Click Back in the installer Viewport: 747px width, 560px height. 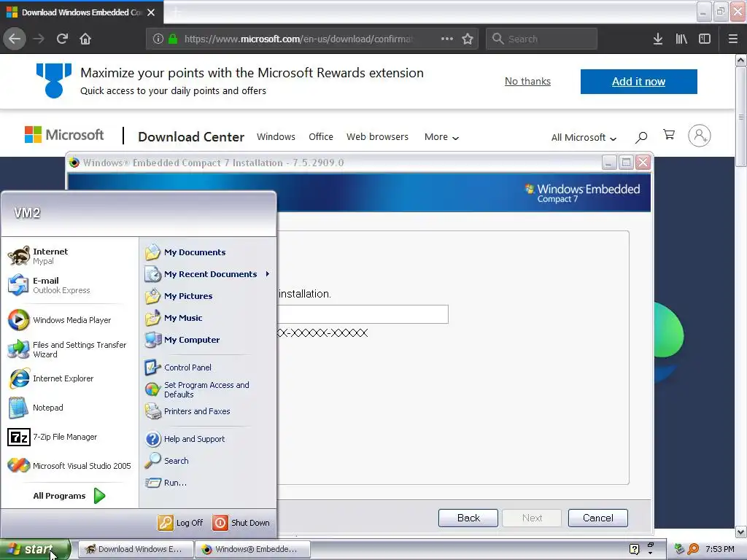point(468,518)
